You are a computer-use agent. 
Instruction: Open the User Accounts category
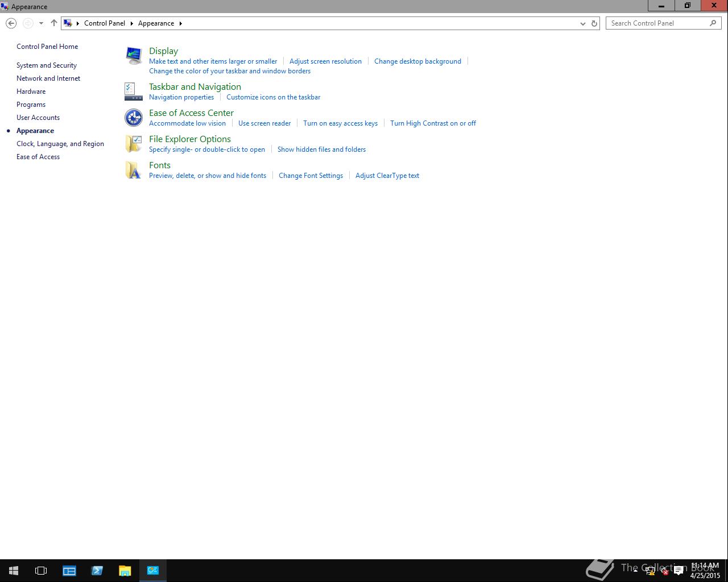38,118
